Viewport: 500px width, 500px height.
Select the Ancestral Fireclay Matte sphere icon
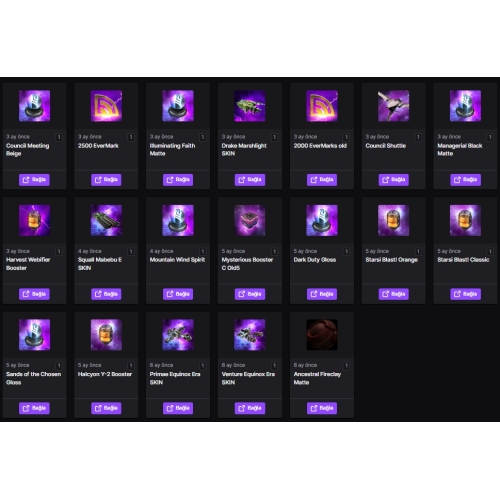click(x=322, y=335)
